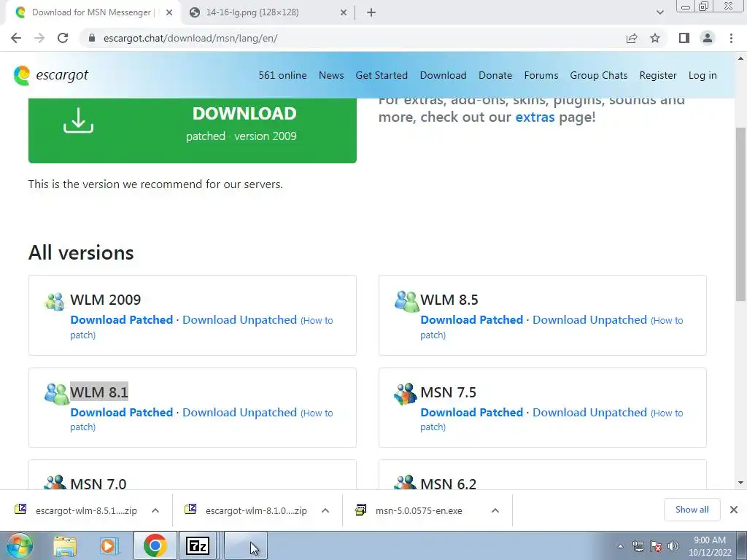Open Windows Media Player from the taskbar
Image resolution: width=747 pixels, height=560 pixels.
[109, 546]
